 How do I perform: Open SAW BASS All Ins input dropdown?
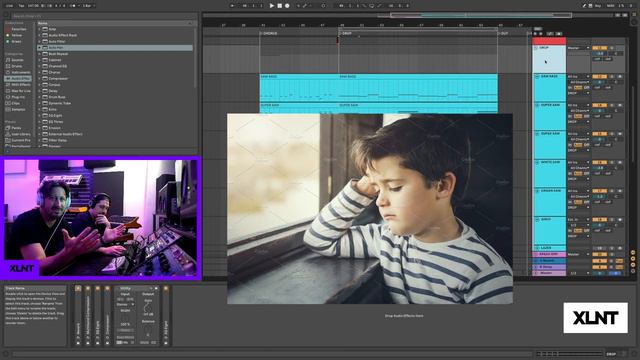click(579, 77)
